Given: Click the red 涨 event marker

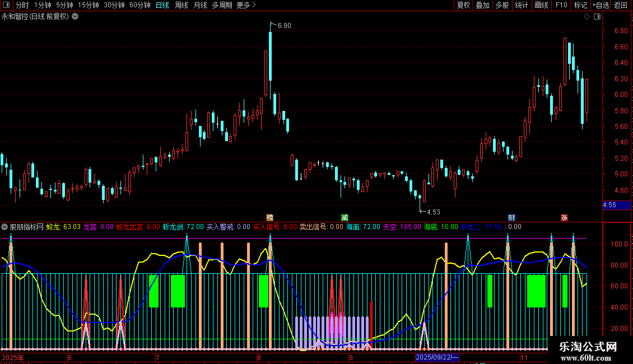Looking at the screenshot, I should [564, 217].
